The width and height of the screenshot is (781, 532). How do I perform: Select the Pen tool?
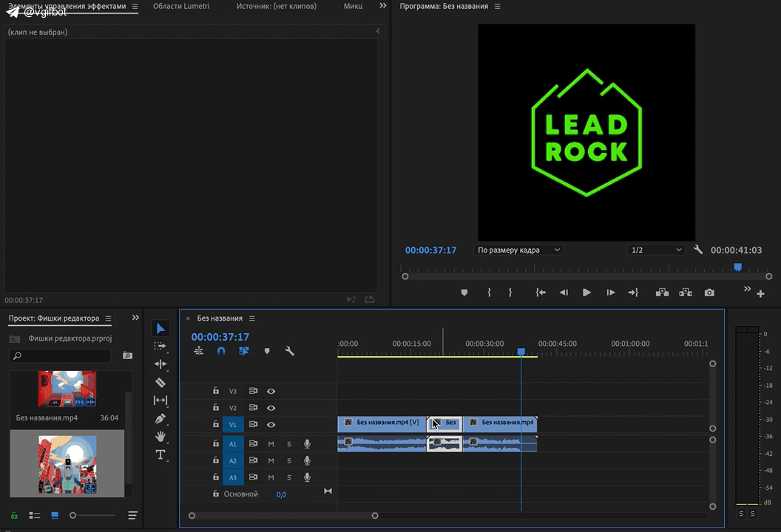[160, 418]
